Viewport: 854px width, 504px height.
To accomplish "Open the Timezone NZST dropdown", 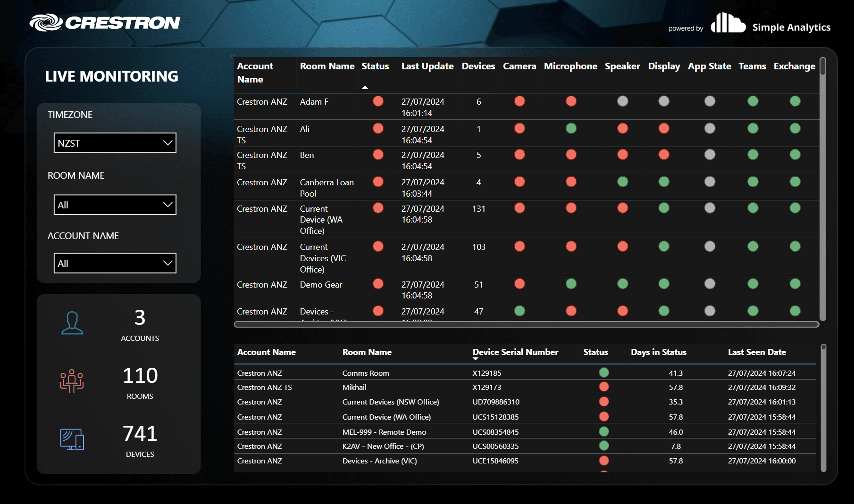I will coord(115,143).
